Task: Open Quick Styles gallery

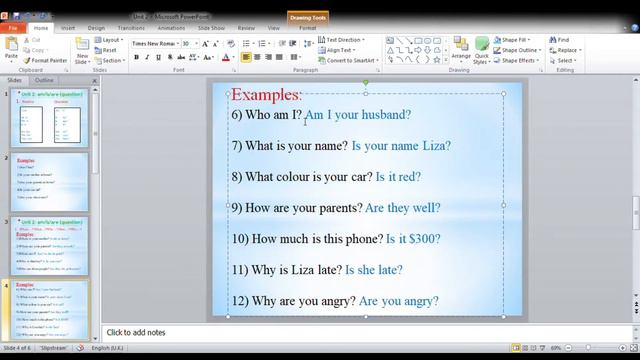Action: [482, 50]
